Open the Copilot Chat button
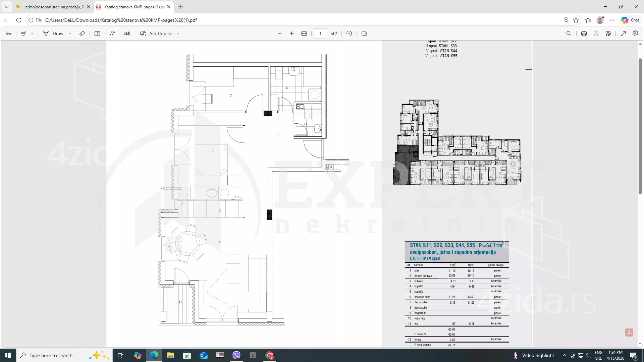Screen dimensions: 644x362 click(630, 20)
